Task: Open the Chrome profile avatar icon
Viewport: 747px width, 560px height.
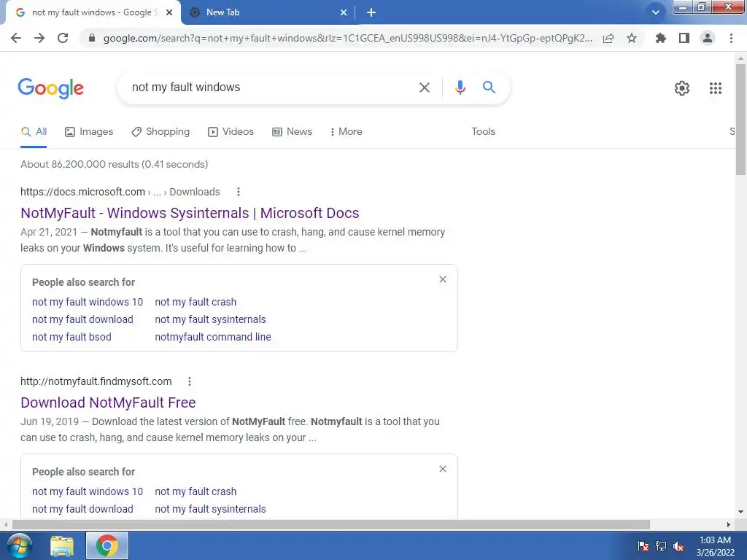Action: (x=708, y=38)
